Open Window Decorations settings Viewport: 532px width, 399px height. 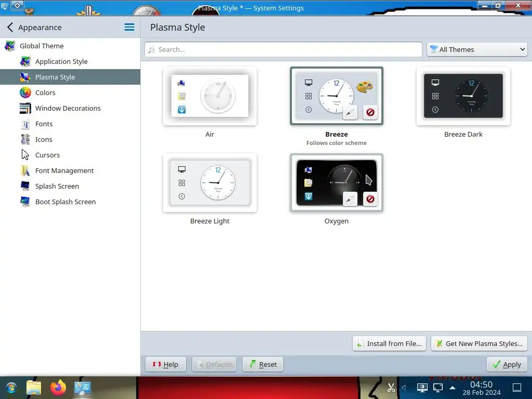(70, 108)
